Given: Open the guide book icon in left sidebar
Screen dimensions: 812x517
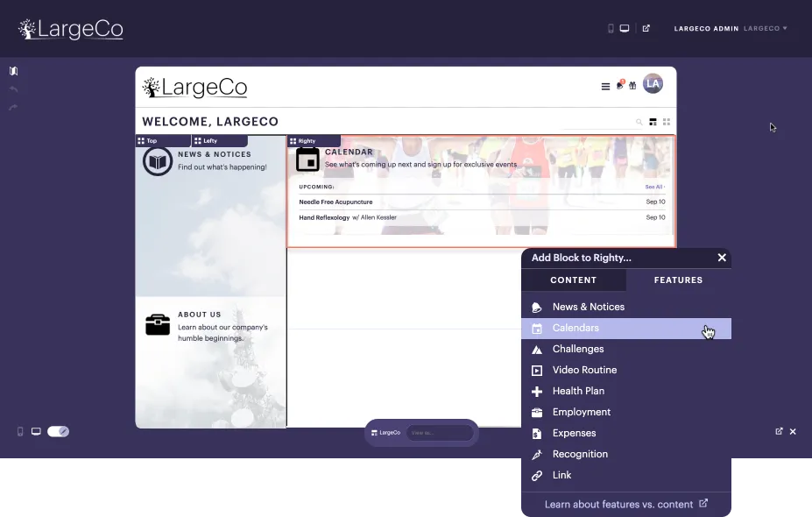Looking at the screenshot, I should (x=14, y=71).
